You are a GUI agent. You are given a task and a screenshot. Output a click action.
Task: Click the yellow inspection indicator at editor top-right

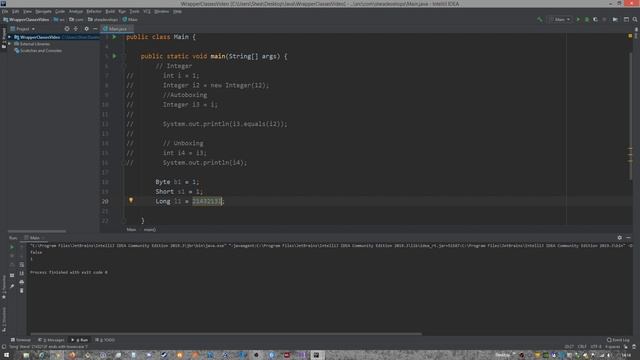pyautogui.click(x=630, y=36)
